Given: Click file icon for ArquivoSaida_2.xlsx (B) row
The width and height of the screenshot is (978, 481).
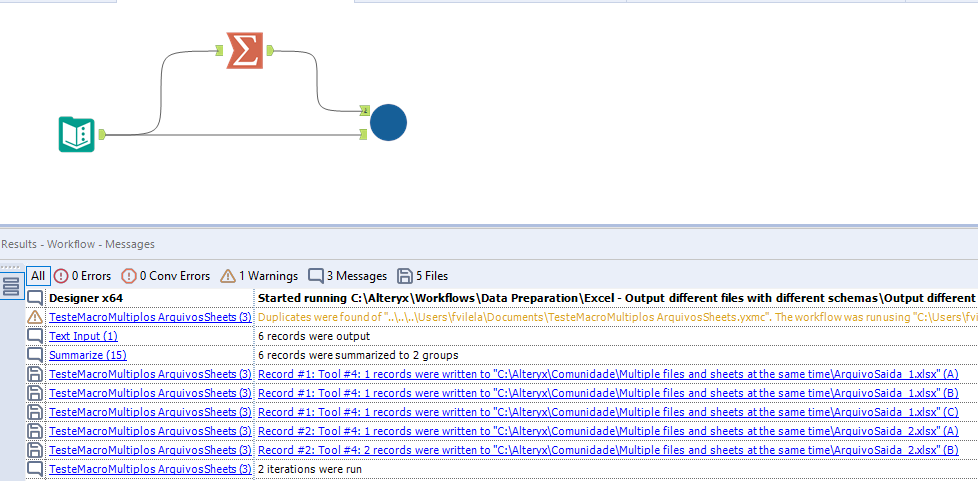Looking at the screenshot, I should 36,450.
